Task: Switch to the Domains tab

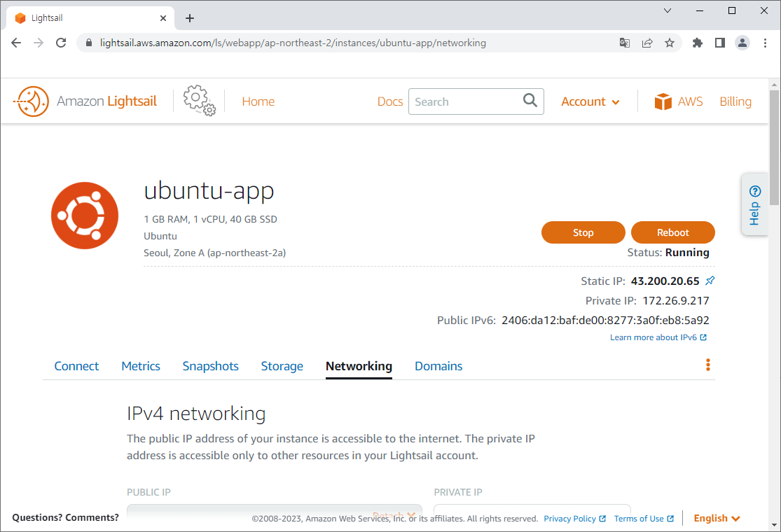Action: pyautogui.click(x=438, y=366)
